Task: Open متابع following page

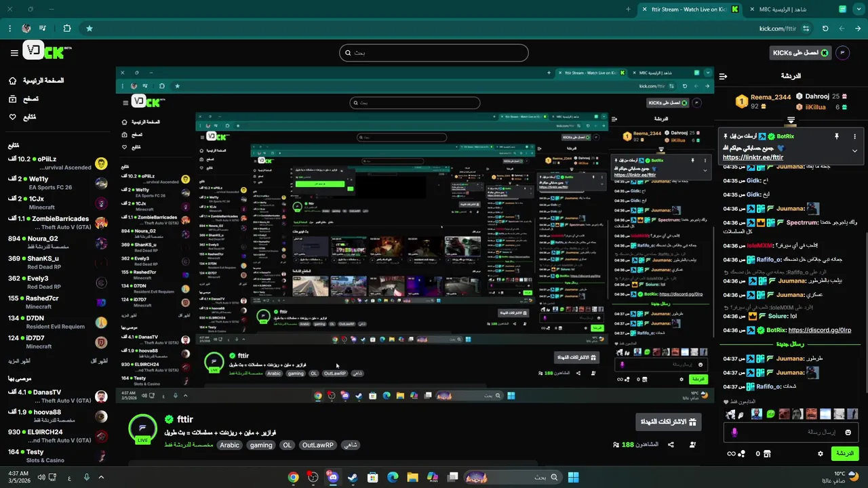Action: (x=29, y=117)
